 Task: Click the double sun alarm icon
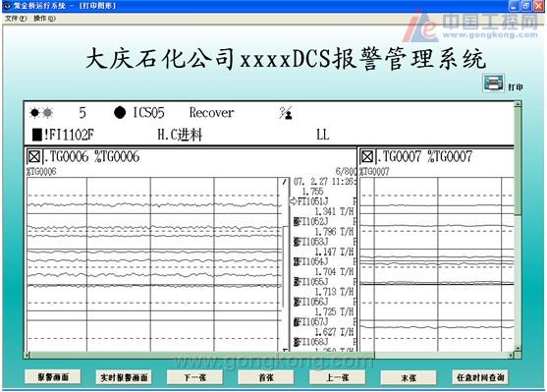41,113
